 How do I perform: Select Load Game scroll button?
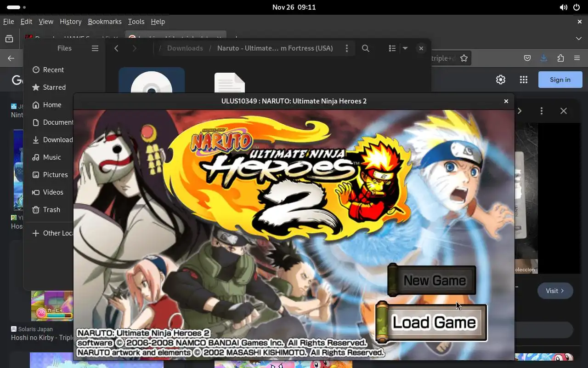[431, 322]
